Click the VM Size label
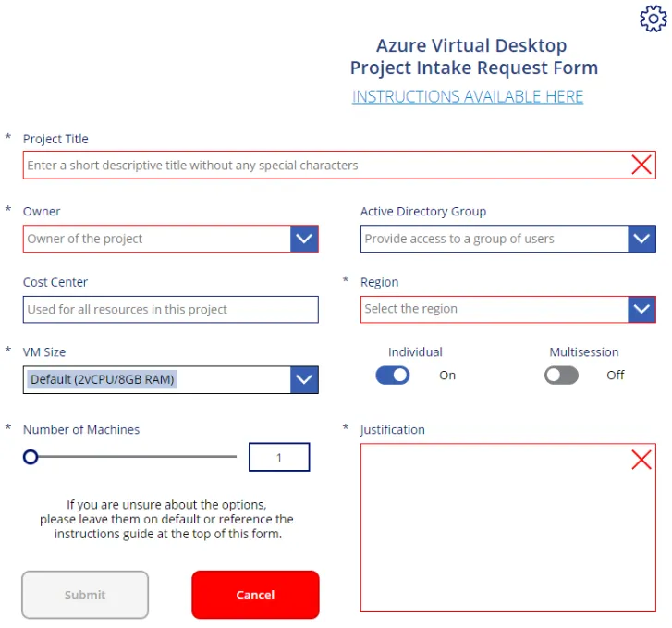Screen dimensions: 672x628 point(44,352)
